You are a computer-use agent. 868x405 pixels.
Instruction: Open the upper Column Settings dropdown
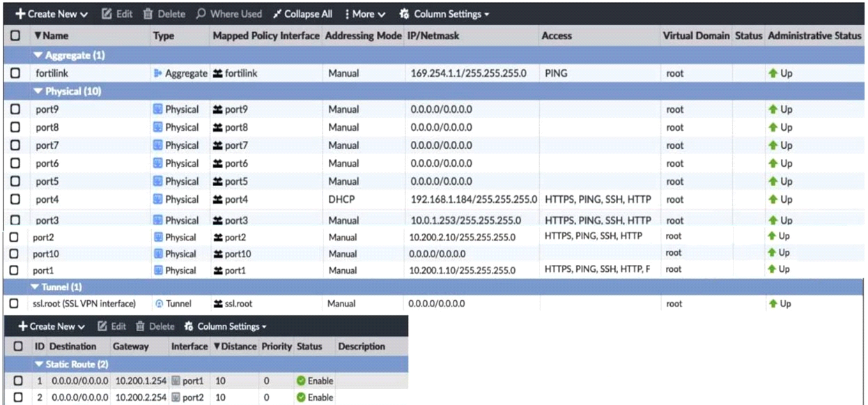coord(444,14)
